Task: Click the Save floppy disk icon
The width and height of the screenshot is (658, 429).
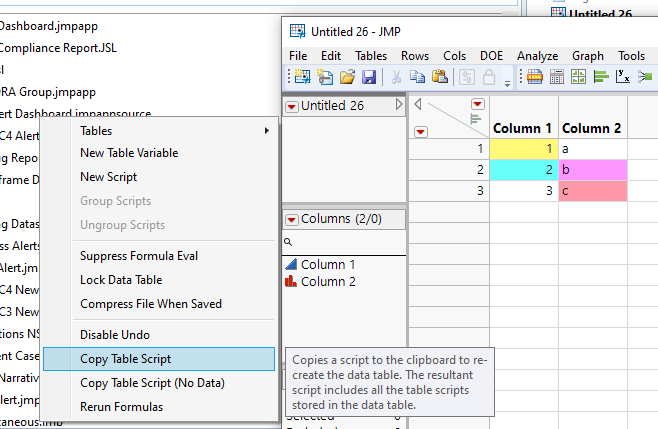Action: pos(369,77)
